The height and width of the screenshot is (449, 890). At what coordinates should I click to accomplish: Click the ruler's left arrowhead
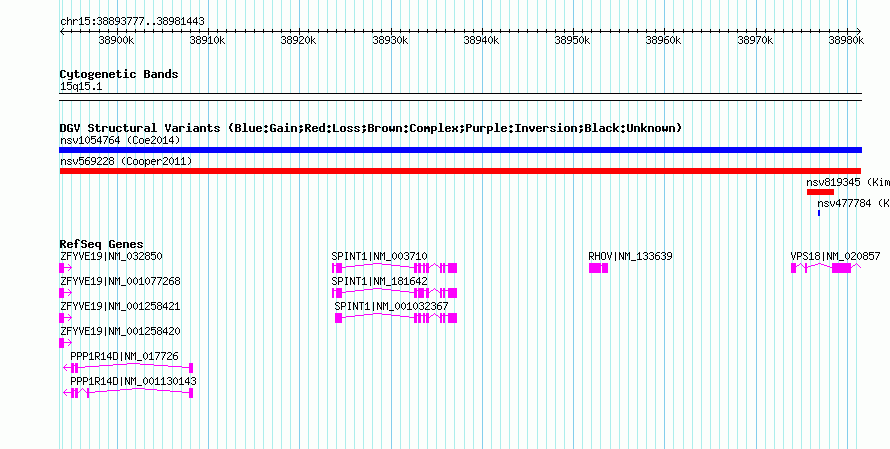tap(62, 31)
